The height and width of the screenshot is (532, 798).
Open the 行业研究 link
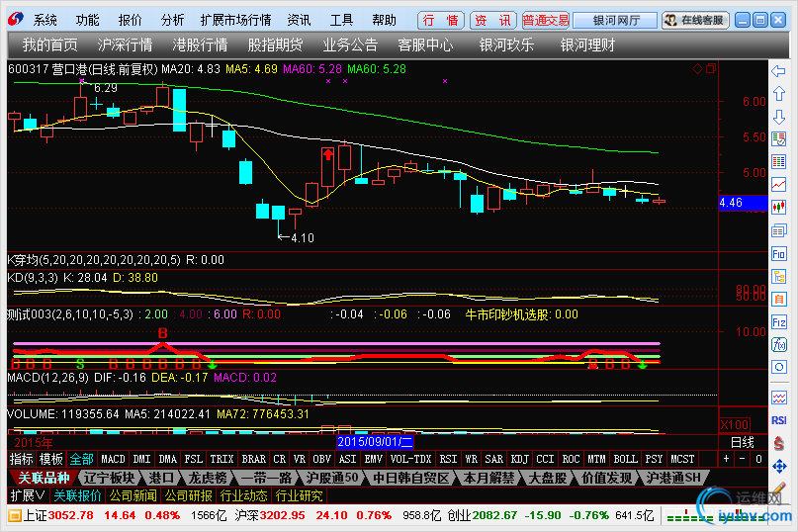[x=300, y=495]
